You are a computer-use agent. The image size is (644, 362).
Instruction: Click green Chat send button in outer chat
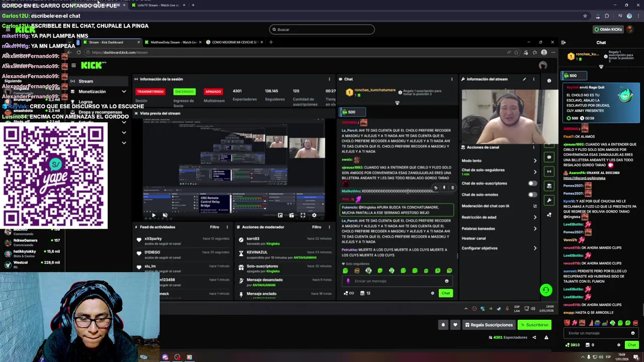point(632,345)
